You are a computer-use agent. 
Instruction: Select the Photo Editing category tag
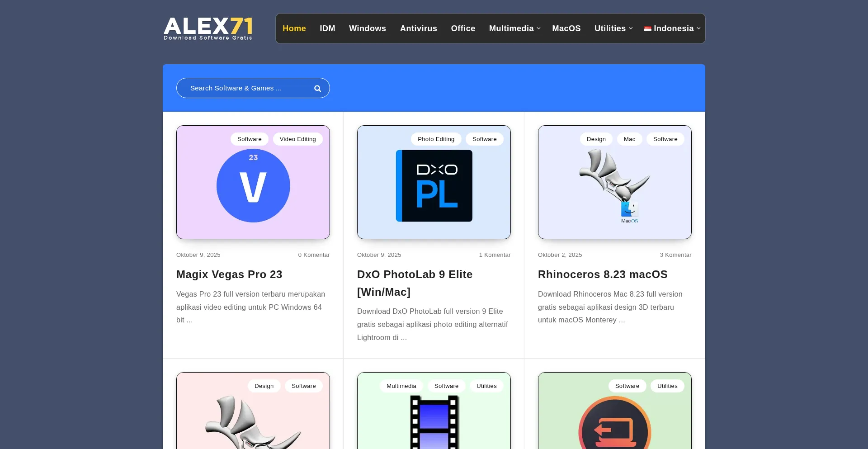click(x=436, y=139)
